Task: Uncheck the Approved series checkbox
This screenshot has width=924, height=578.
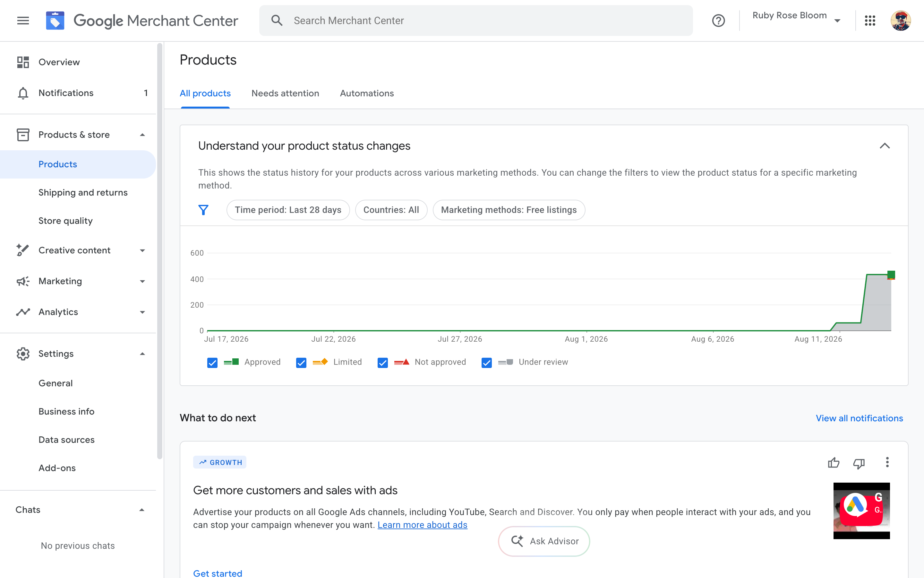Action: 212,363
